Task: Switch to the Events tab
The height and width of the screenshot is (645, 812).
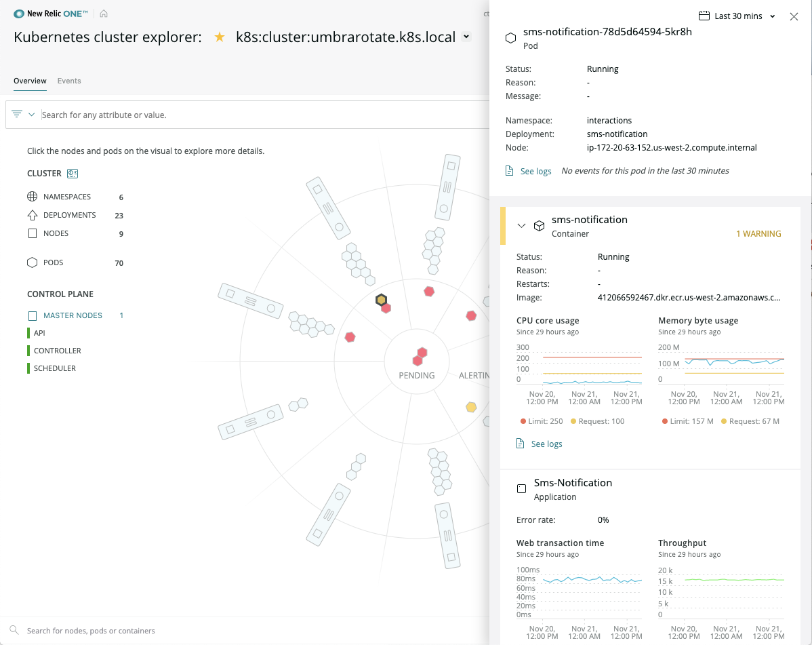Action: click(x=69, y=81)
